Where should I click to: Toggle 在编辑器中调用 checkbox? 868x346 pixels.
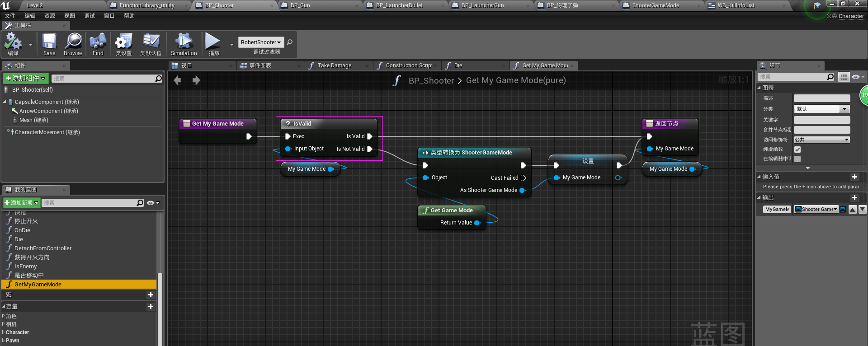(797, 159)
